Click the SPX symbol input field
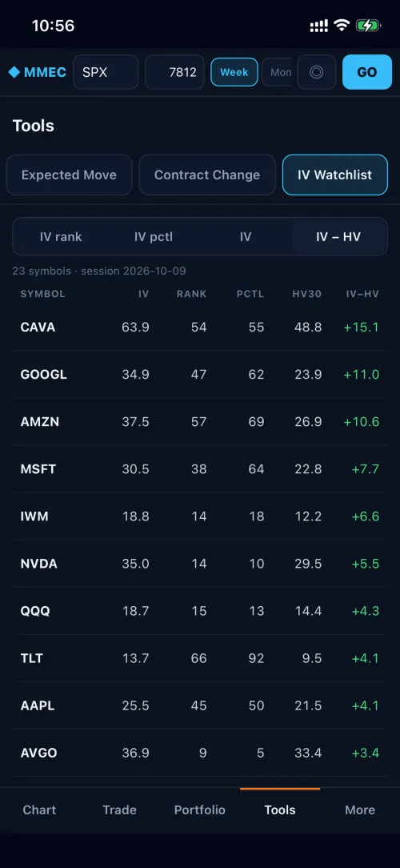The image size is (400, 868). (106, 72)
